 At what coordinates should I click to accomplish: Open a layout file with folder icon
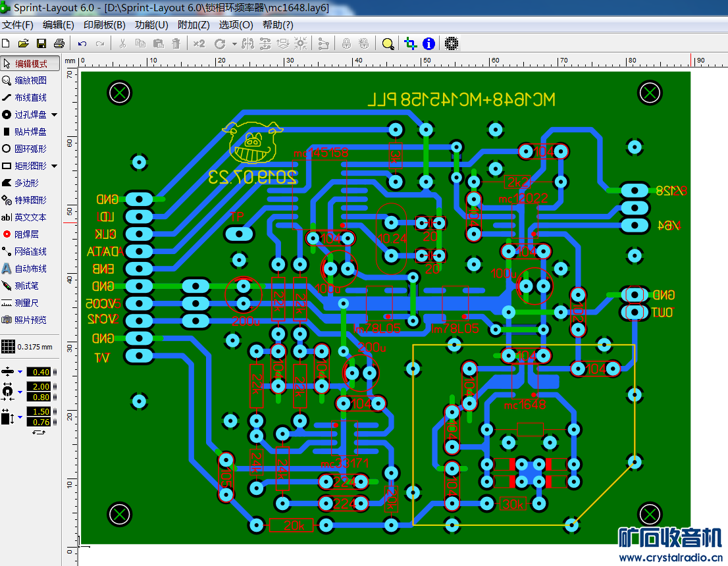pyautogui.click(x=23, y=43)
